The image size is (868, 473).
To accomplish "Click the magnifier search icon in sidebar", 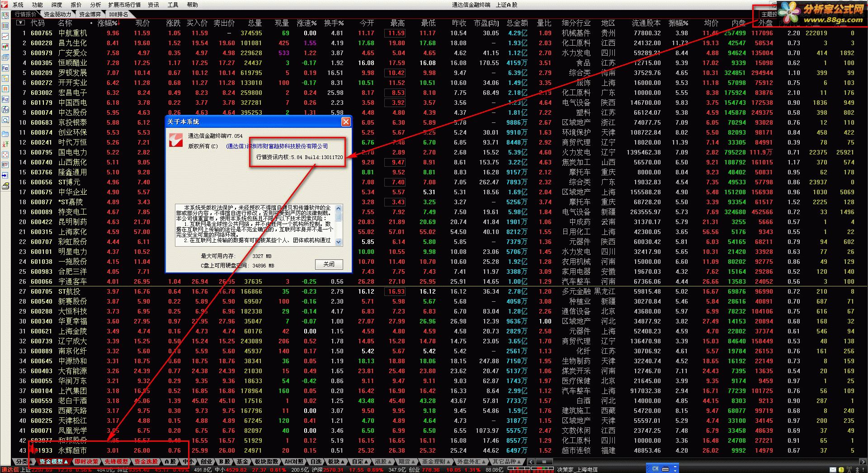I will coord(5,120).
